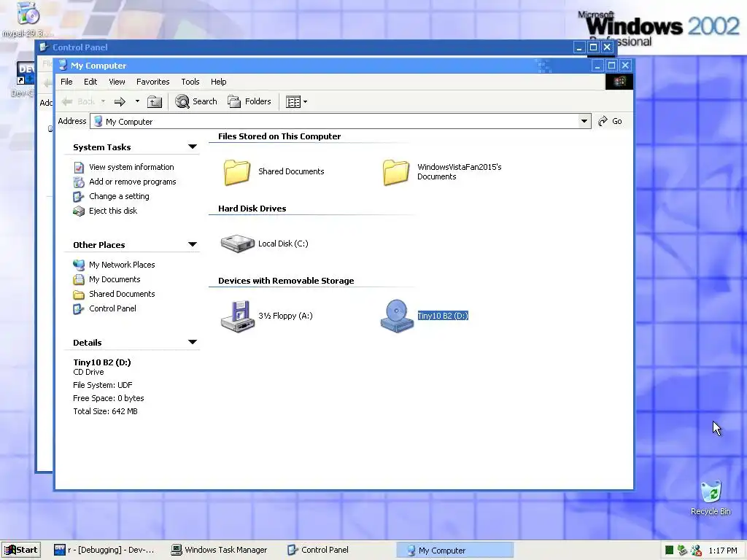747x560 pixels.
Task: Open My Network Places link
Action: click(x=122, y=264)
